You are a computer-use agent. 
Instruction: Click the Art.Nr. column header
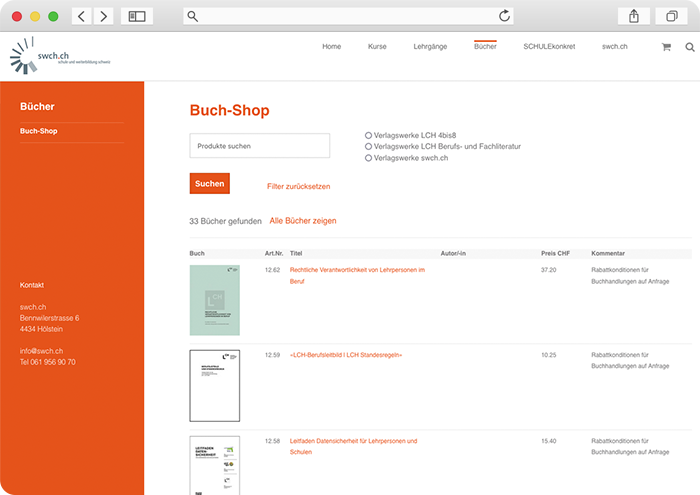[274, 253]
